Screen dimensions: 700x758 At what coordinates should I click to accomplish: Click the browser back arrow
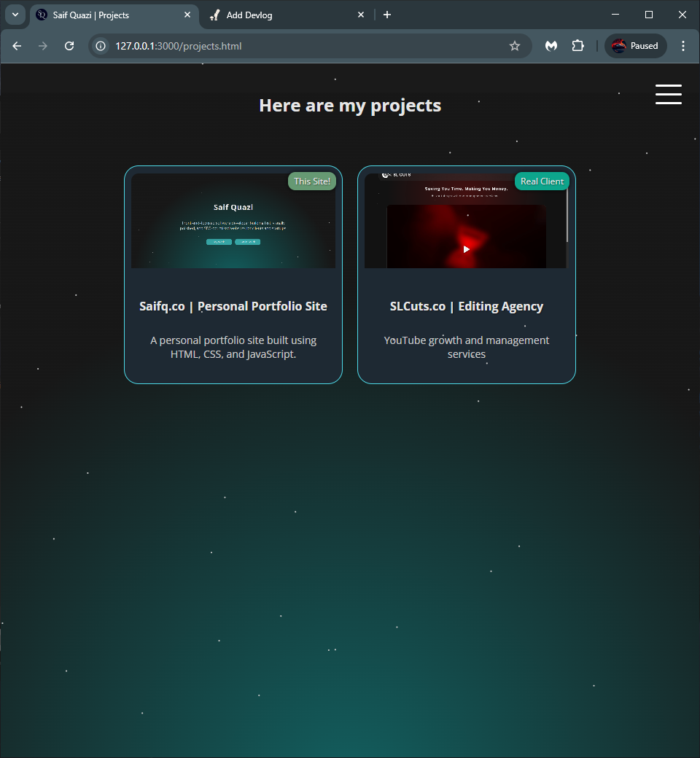[17, 46]
